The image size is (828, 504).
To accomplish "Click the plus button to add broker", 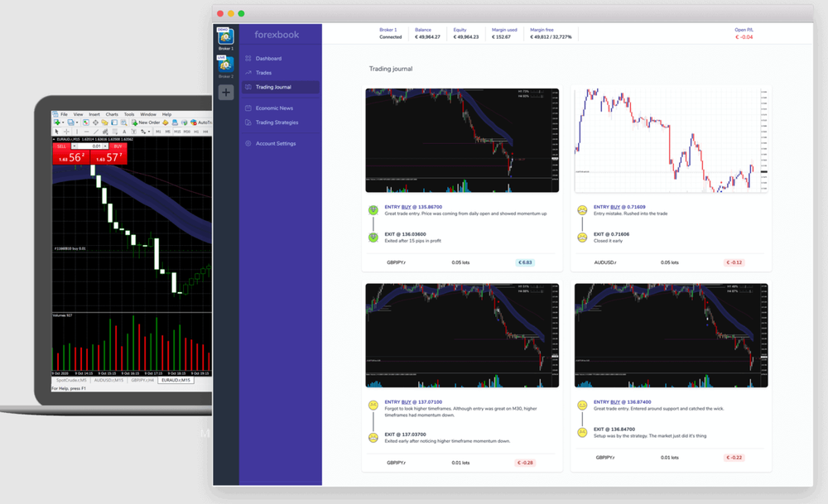I will point(226,93).
